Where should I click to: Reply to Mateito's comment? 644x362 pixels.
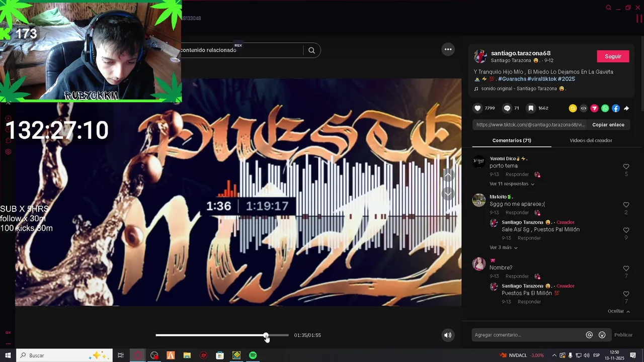pos(517,213)
